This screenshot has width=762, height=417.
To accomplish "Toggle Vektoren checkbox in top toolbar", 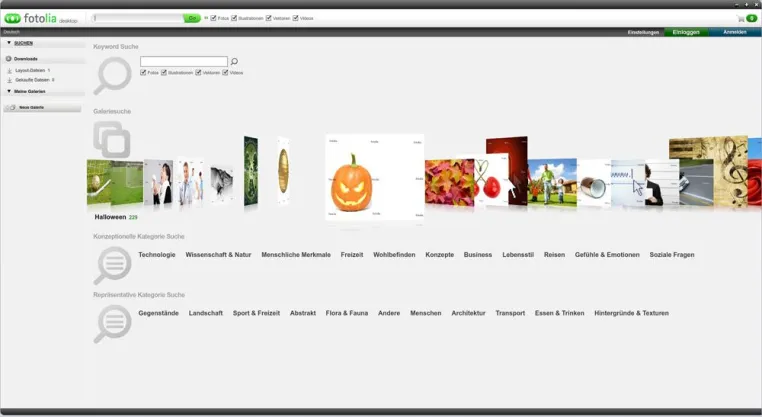I will coord(269,18).
